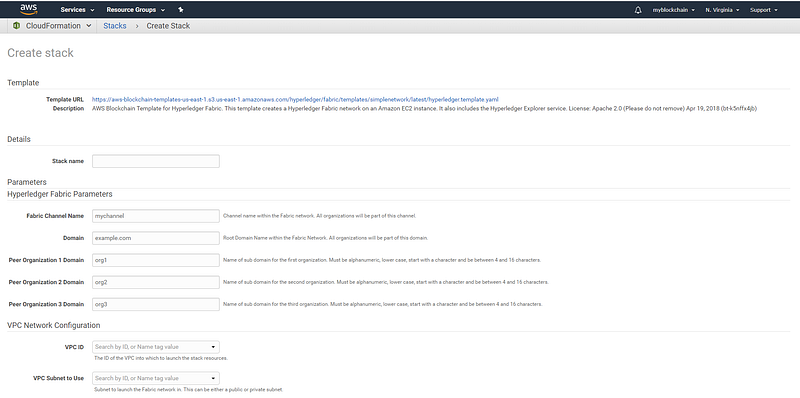Screen dimensions: 800x398
Task: Click the Peer Organization 2 Domain field
Action: coord(156,282)
